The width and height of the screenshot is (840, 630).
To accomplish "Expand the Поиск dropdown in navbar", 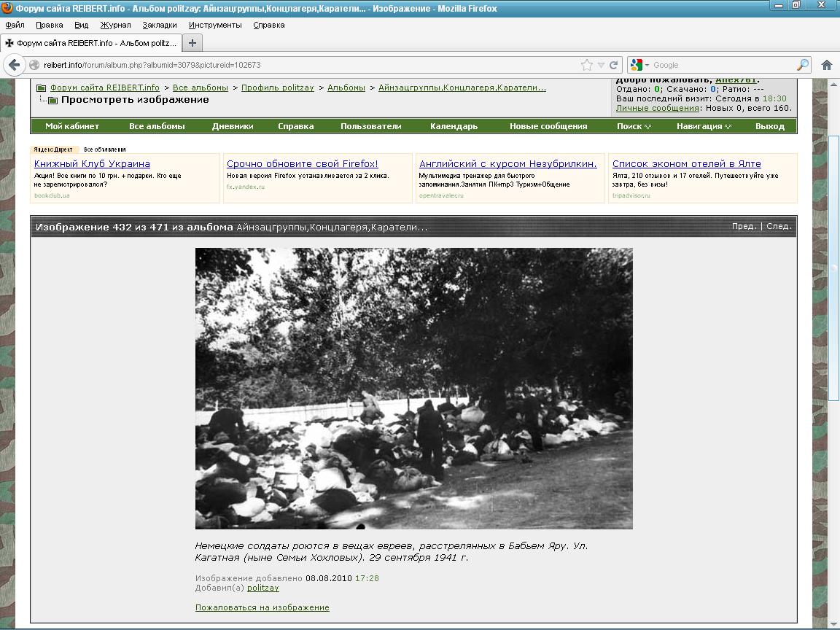I will point(634,126).
